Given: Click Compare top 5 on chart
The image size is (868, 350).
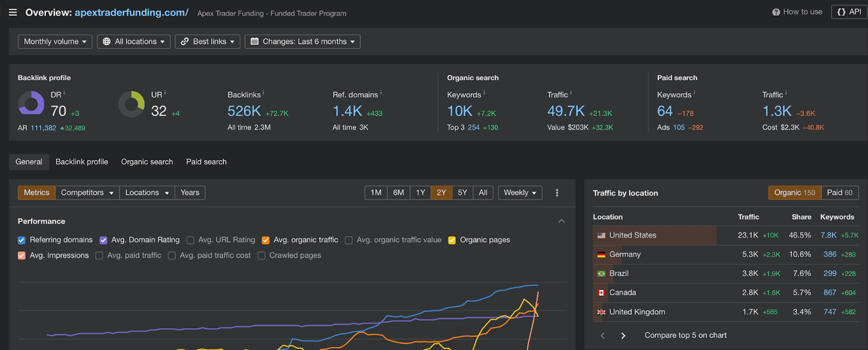Looking at the screenshot, I should click(686, 335).
